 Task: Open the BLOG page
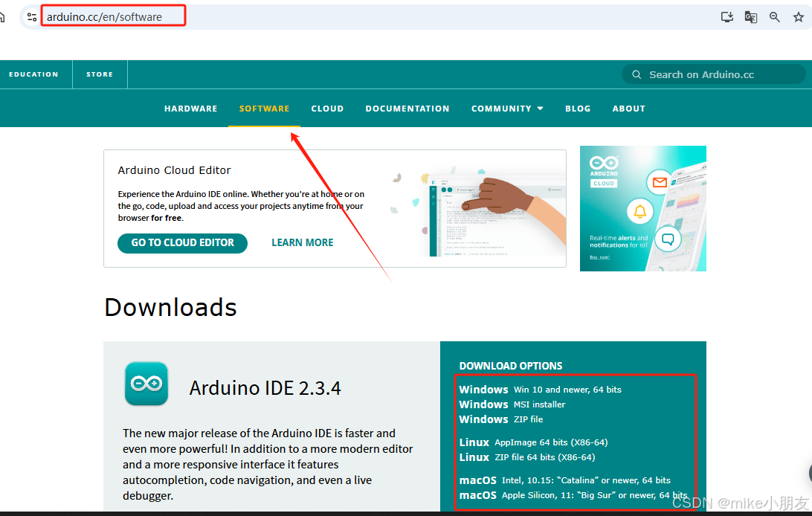pyautogui.click(x=578, y=109)
